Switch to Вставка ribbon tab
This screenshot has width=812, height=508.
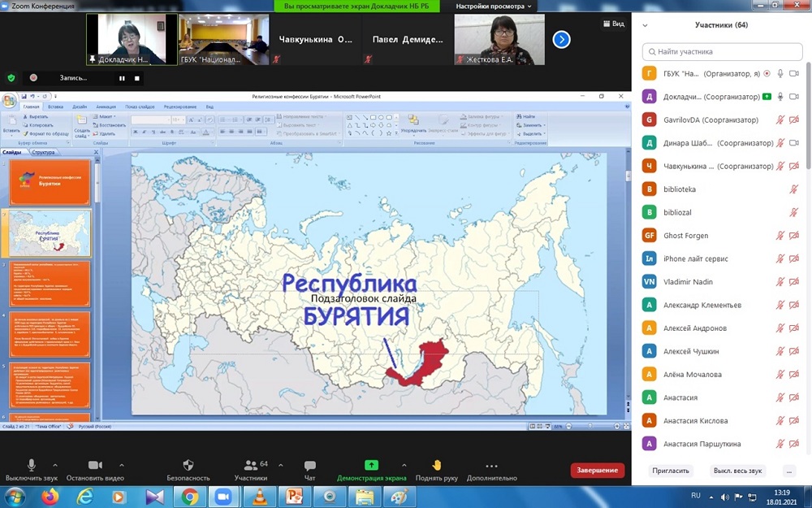click(x=55, y=106)
